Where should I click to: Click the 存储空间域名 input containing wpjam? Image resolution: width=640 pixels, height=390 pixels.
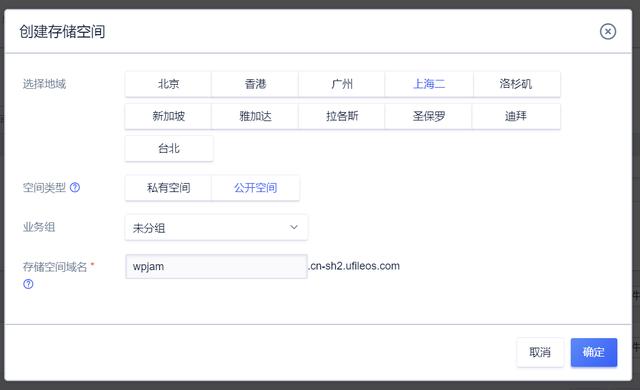(x=216, y=266)
